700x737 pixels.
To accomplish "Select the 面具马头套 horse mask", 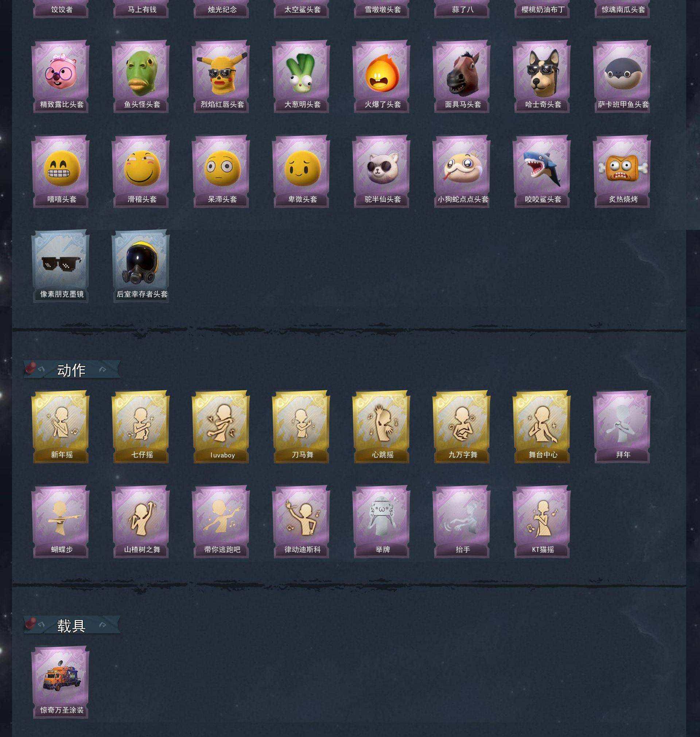I will [x=462, y=77].
